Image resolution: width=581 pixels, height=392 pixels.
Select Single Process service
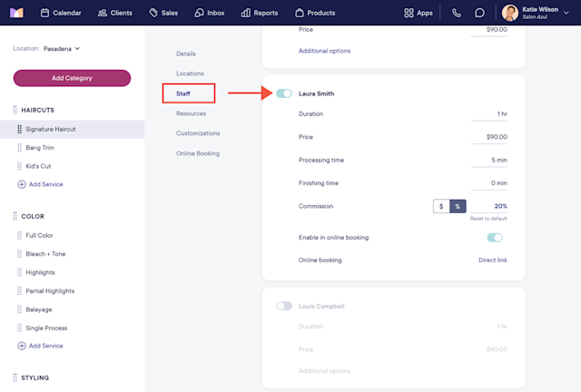click(46, 328)
